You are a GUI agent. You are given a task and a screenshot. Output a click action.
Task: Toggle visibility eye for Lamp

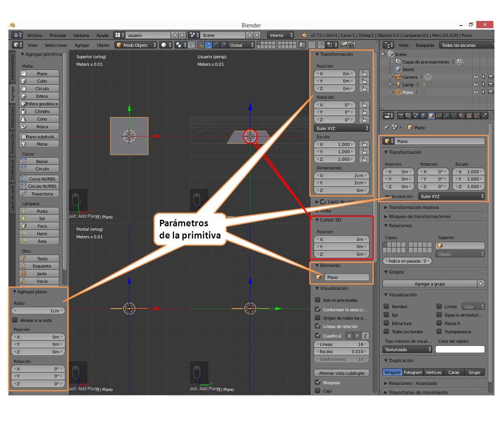point(476,85)
